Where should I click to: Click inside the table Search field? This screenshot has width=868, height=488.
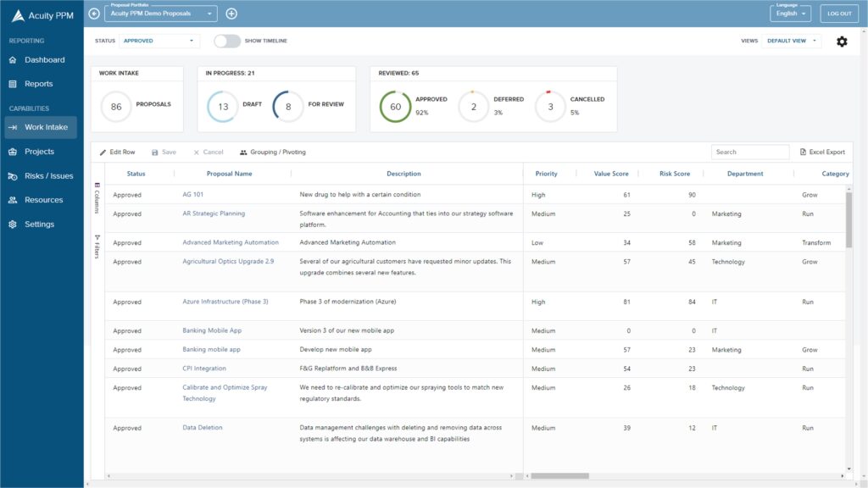tap(749, 151)
